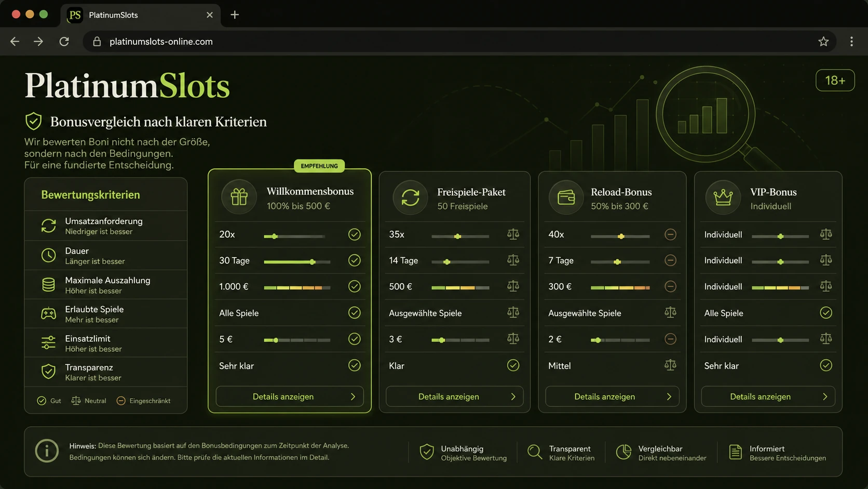Click the shield icon beside Bonusvergleich heading
This screenshot has width=868, height=489.
pos(34,121)
